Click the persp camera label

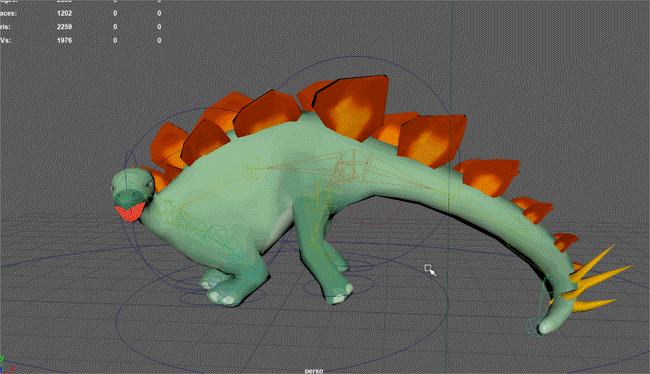pos(314,371)
